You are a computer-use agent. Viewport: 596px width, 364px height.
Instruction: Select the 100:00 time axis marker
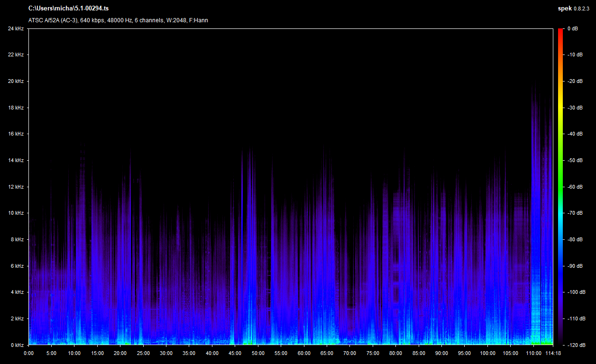[x=487, y=353]
